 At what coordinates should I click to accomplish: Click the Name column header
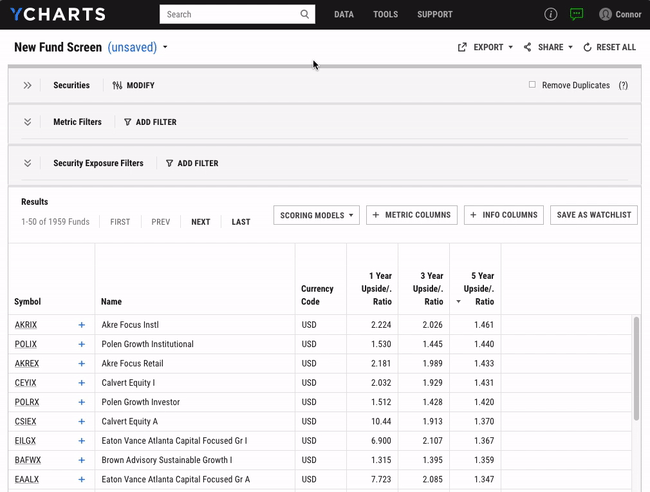(111, 302)
